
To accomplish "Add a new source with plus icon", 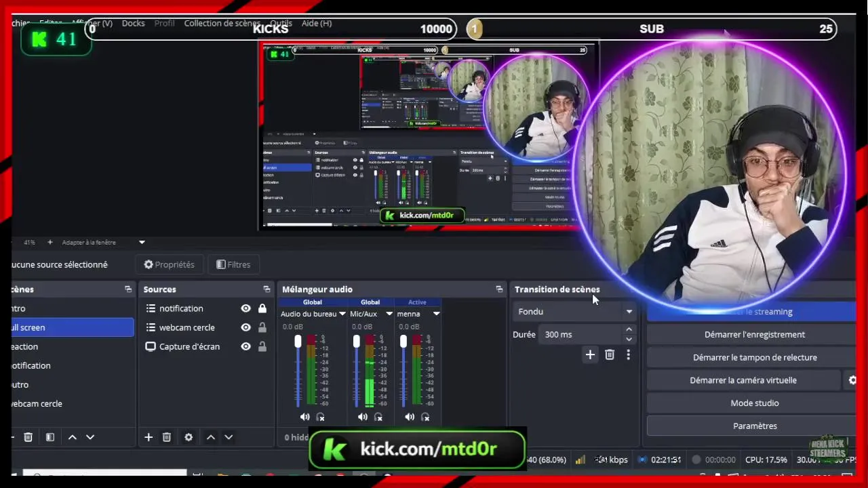I will 149,437.
